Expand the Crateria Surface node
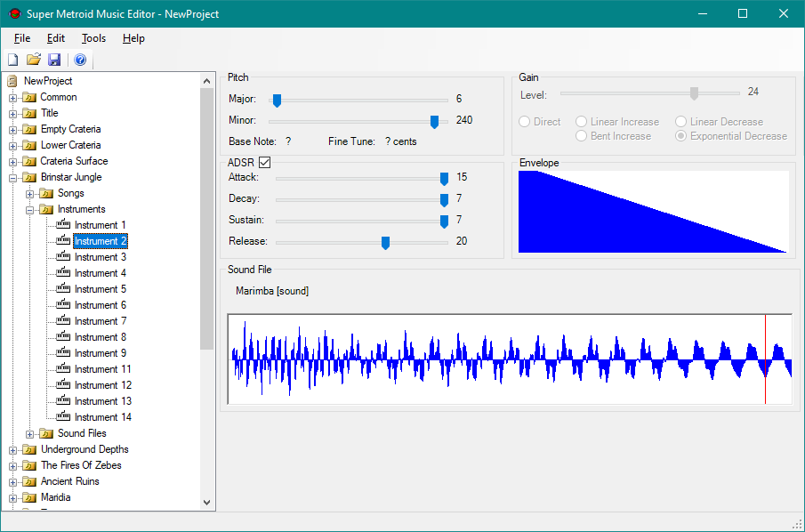Viewport: 805px width, 532px height. [x=12, y=162]
